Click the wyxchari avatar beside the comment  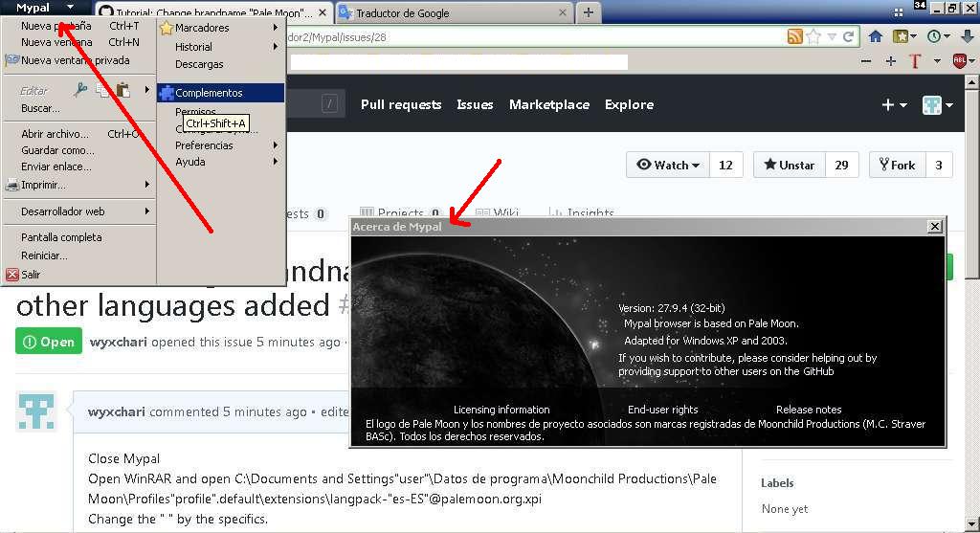pyautogui.click(x=36, y=411)
